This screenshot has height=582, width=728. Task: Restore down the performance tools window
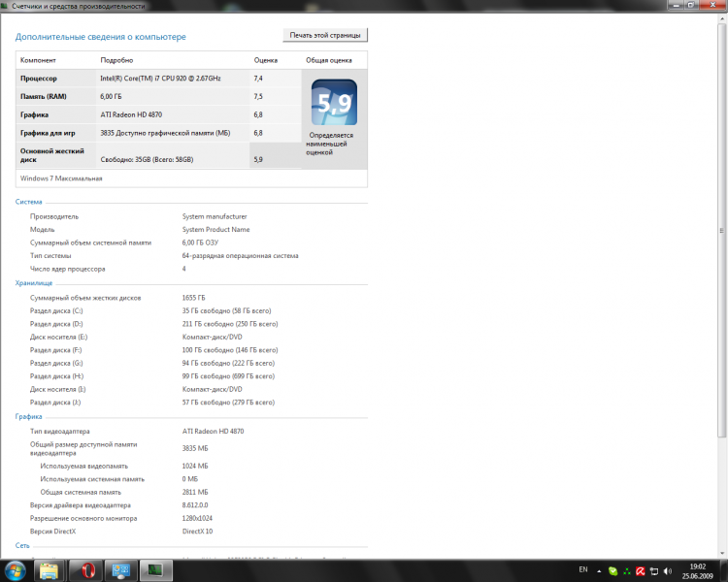click(x=691, y=5)
